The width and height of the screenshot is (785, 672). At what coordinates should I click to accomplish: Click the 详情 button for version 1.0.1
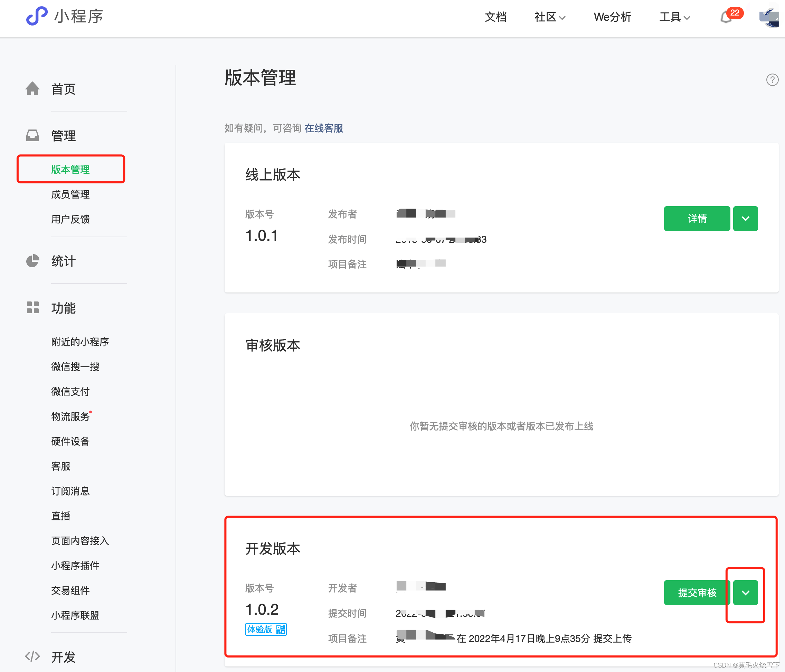[697, 219]
